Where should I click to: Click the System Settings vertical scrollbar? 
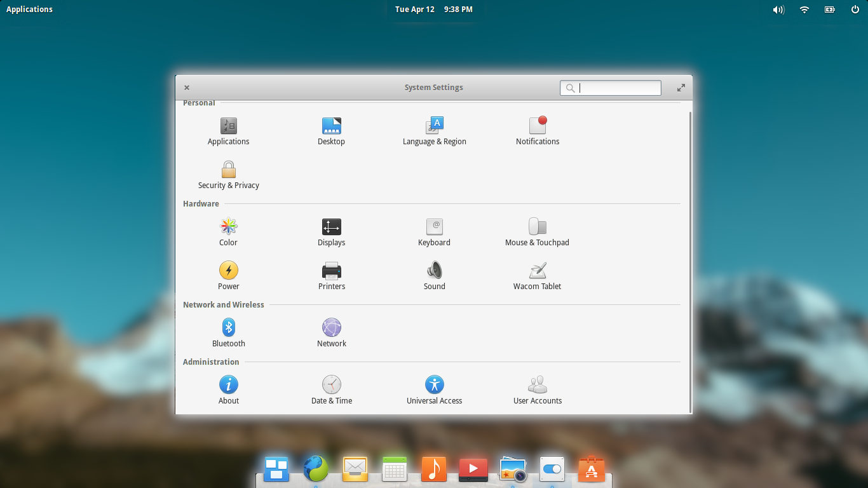691,261
